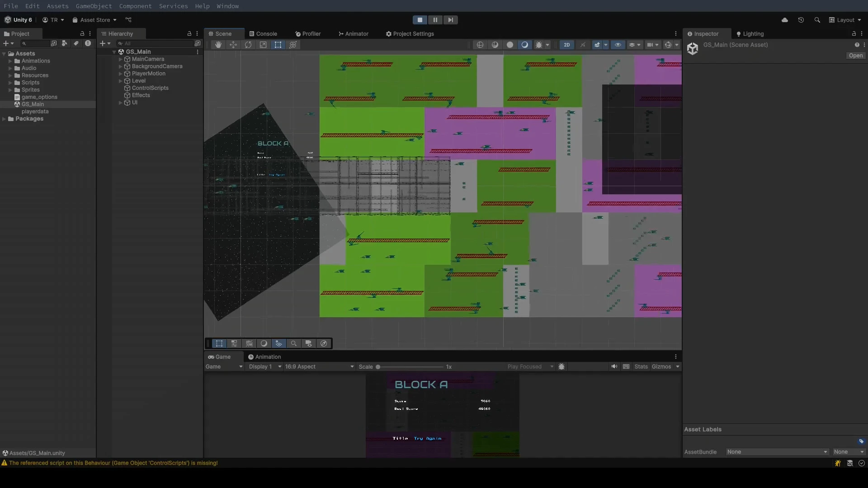Select the Rotate tool in the Scene toolbar

tap(248, 44)
